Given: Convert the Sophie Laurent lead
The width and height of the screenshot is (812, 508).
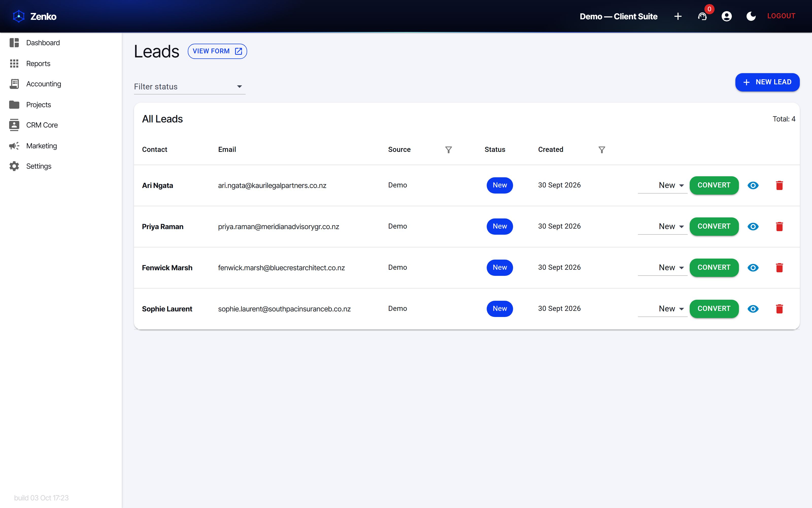Looking at the screenshot, I should tap(714, 309).
